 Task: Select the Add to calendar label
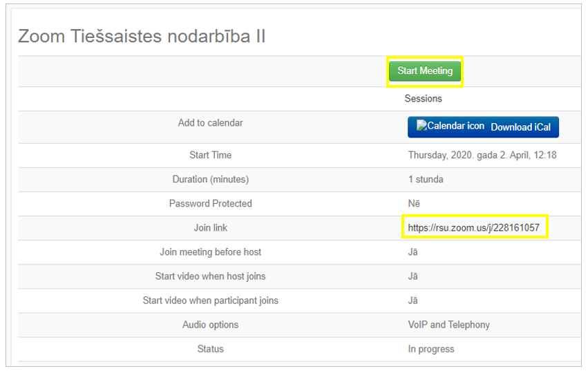(x=210, y=123)
